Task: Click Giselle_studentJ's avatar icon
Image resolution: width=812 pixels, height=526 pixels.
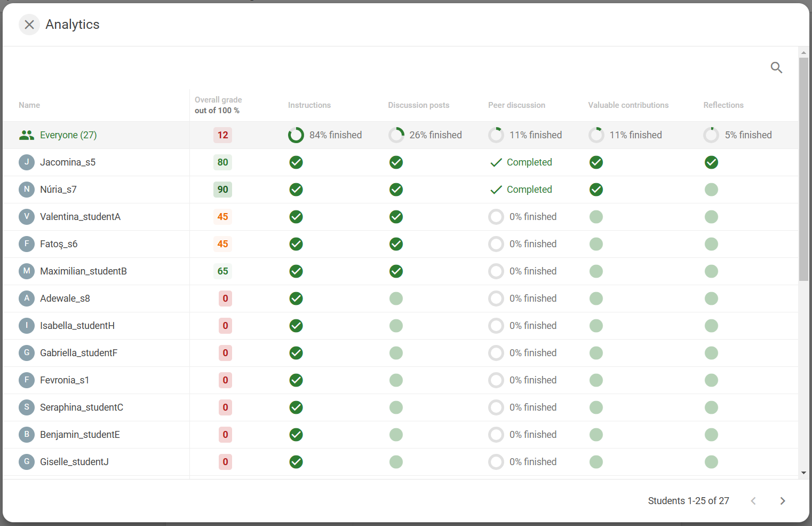Action: (27, 462)
